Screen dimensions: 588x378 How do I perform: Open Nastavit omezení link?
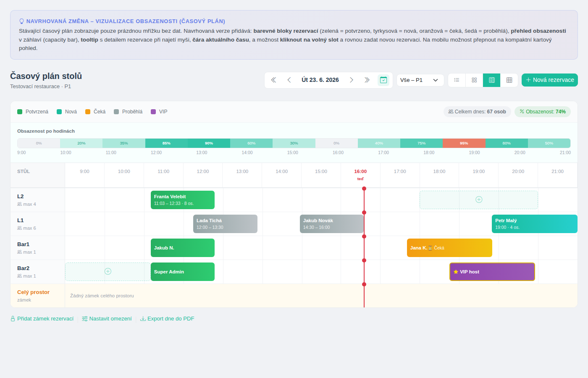pyautogui.click(x=107, y=319)
